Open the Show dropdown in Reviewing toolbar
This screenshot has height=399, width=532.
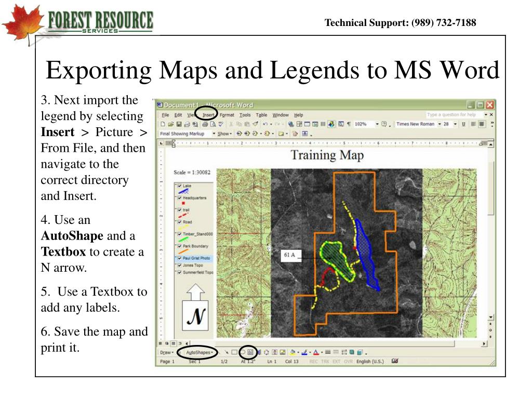pos(224,134)
